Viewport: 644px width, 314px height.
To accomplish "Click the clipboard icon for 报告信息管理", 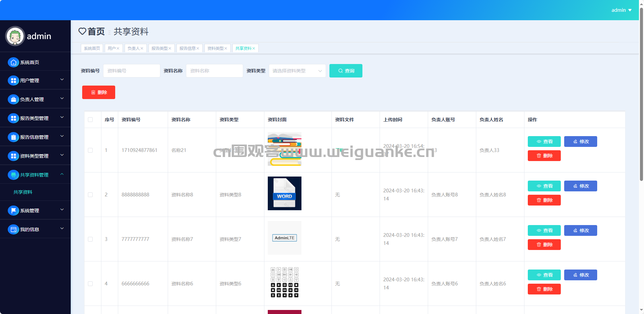I will (13, 137).
